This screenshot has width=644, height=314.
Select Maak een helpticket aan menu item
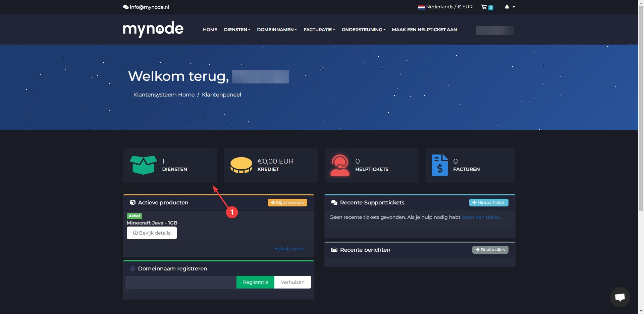coord(424,30)
